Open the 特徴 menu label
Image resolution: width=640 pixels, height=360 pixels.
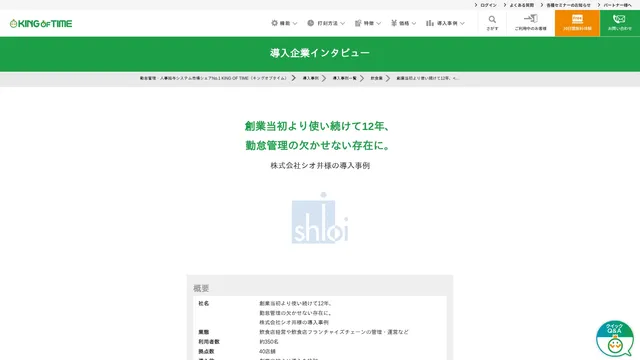click(x=369, y=24)
